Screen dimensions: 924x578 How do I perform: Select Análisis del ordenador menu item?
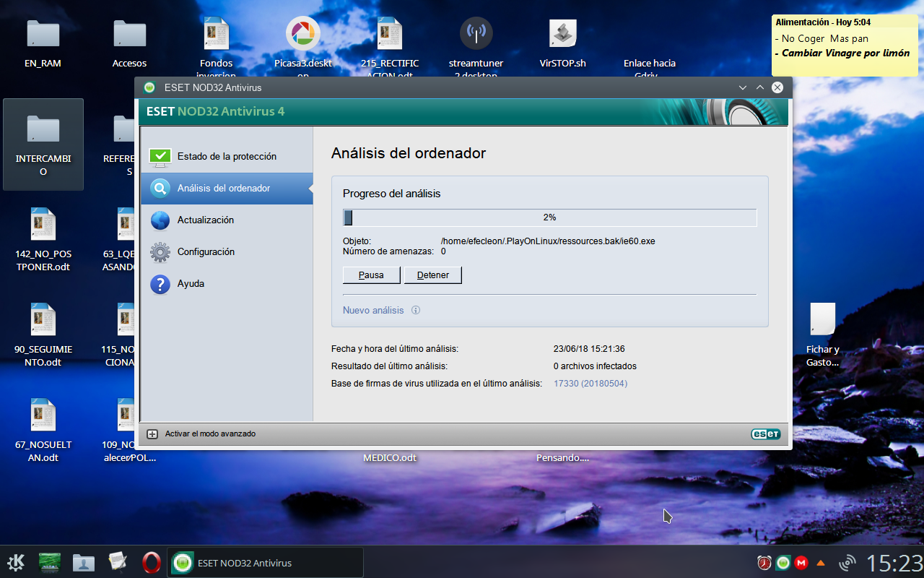(227, 188)
